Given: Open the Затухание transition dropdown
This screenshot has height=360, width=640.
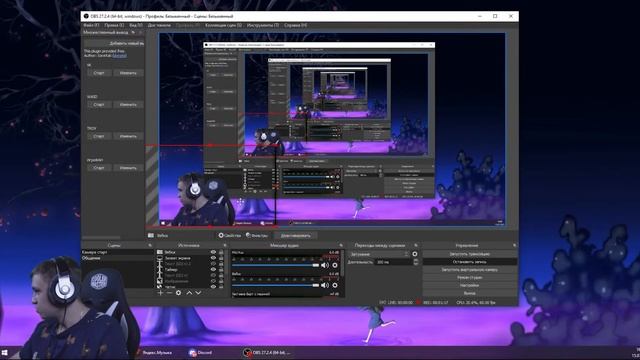Looking at the screenshot, I should (x=379, y=254).
